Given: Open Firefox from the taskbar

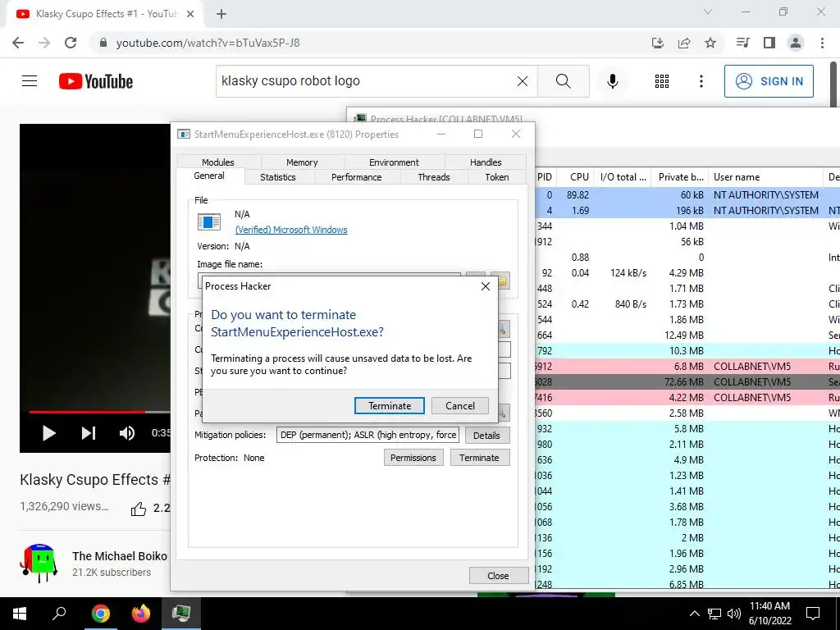Looking at the screenshot, I should (141, 614).
